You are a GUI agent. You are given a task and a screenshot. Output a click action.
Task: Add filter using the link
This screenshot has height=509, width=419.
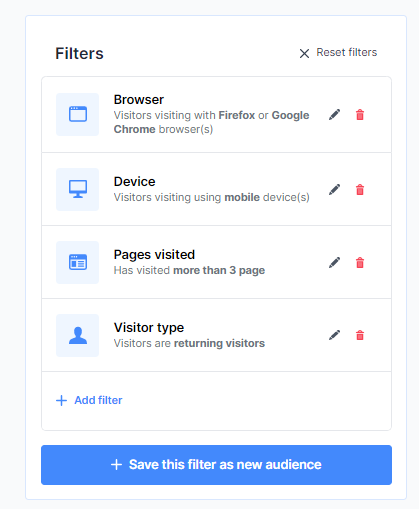(98, 400)
